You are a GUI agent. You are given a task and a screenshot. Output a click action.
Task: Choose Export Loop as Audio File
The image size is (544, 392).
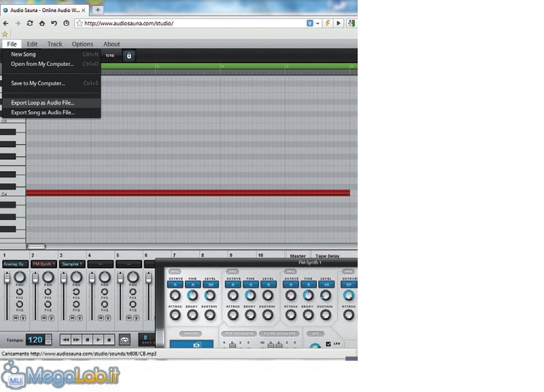pyautogui.click(x=52, y=103)
